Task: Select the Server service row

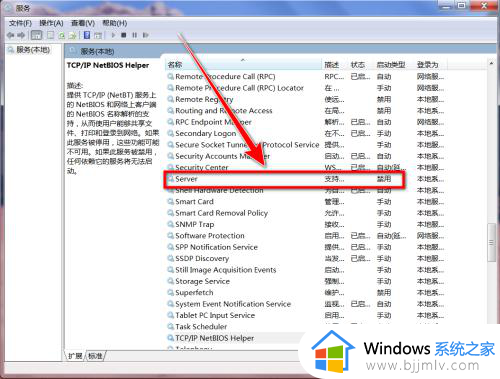Action: tap(306, 179)
